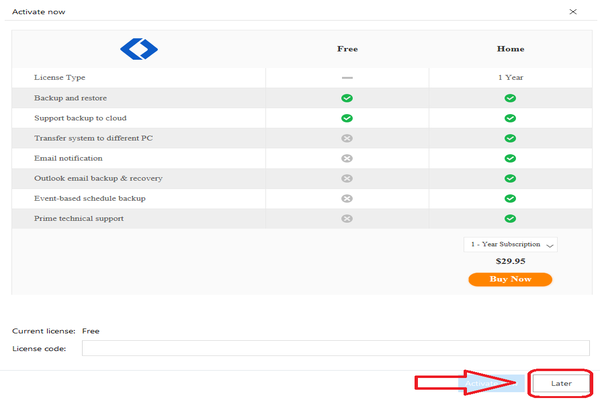Click green checkmark for Free Support backup to cloud
The width and height of the screenshot is (600, 400).
click(x=347, y=118)
